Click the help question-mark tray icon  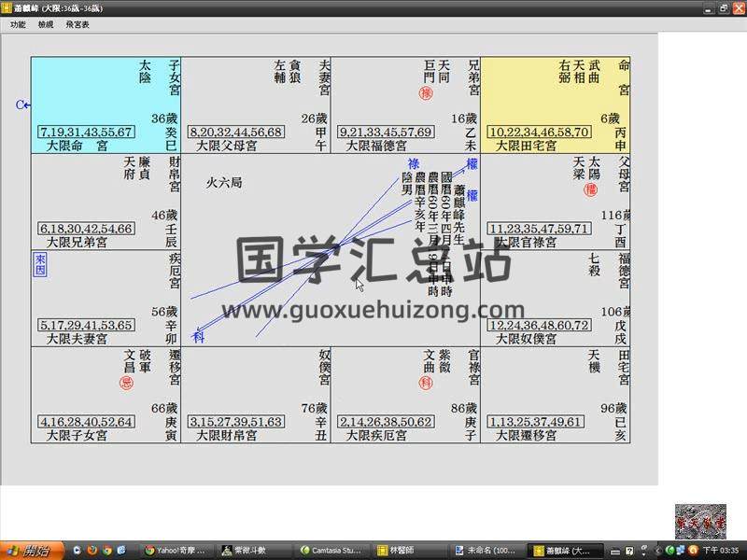pos(629,551)
